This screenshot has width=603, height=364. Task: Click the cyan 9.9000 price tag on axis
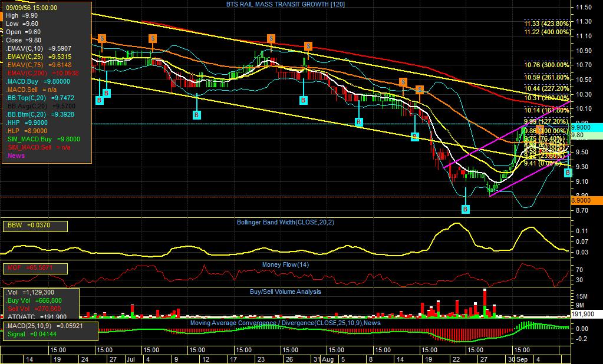587,128
